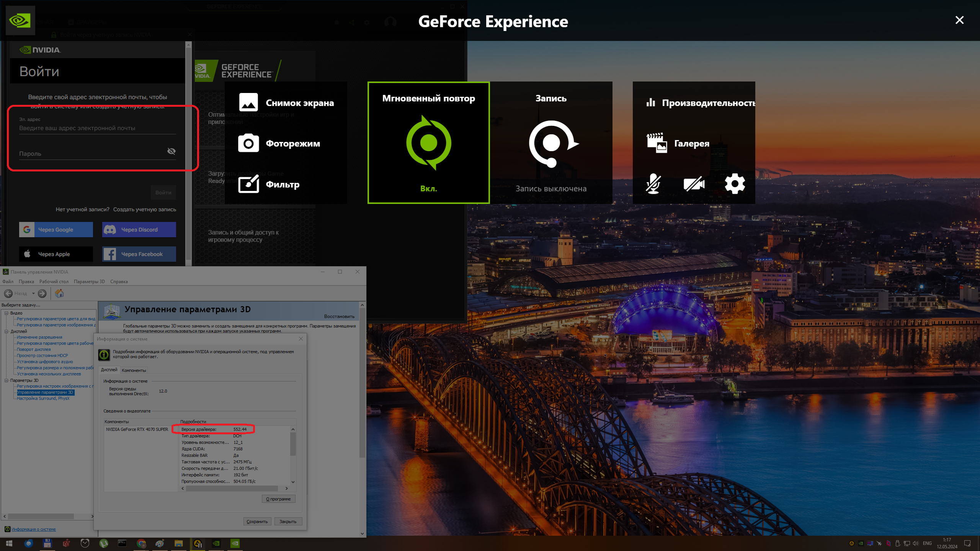Open Photo mode (Фоторежим) camera icon

[x=248, y=143]
